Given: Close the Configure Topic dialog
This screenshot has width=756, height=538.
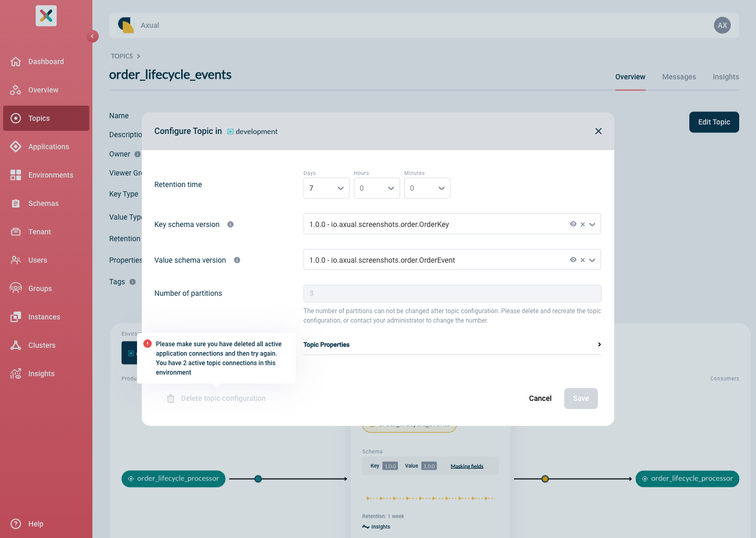Looking at the screenshot, I should coord(598,131).
